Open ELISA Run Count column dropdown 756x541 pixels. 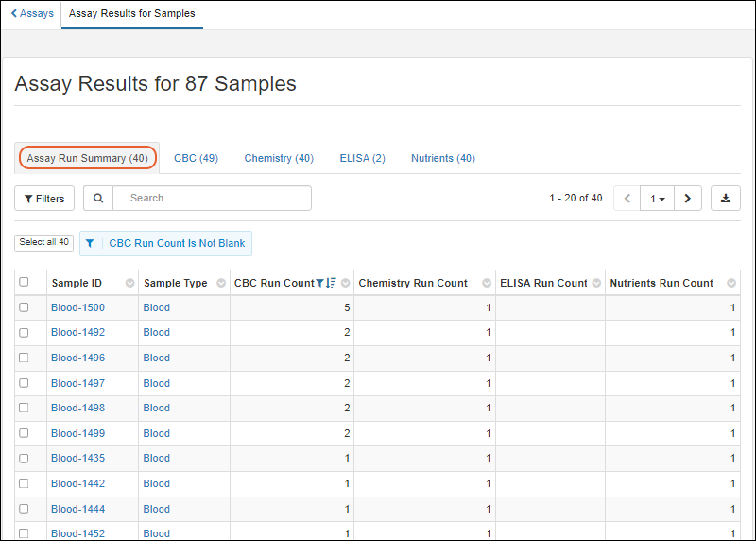(x=596, y=283)
